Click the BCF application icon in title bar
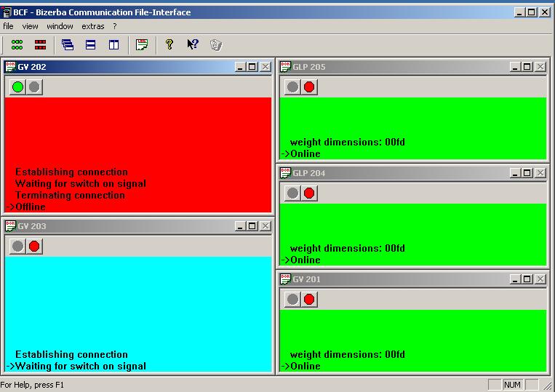Image resolution: width=555 pixels, height=392 pixels. 7,12
